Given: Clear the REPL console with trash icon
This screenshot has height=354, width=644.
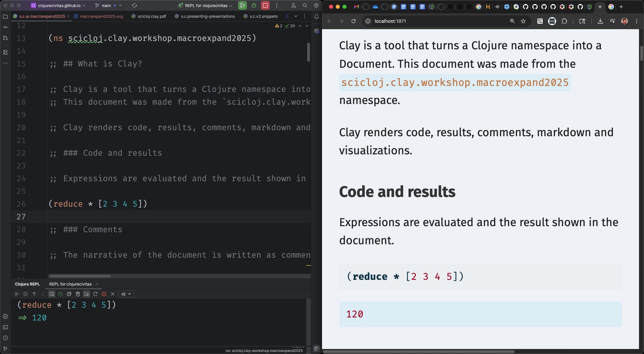Looking at the screenshot, I should (x=78, y=294).
